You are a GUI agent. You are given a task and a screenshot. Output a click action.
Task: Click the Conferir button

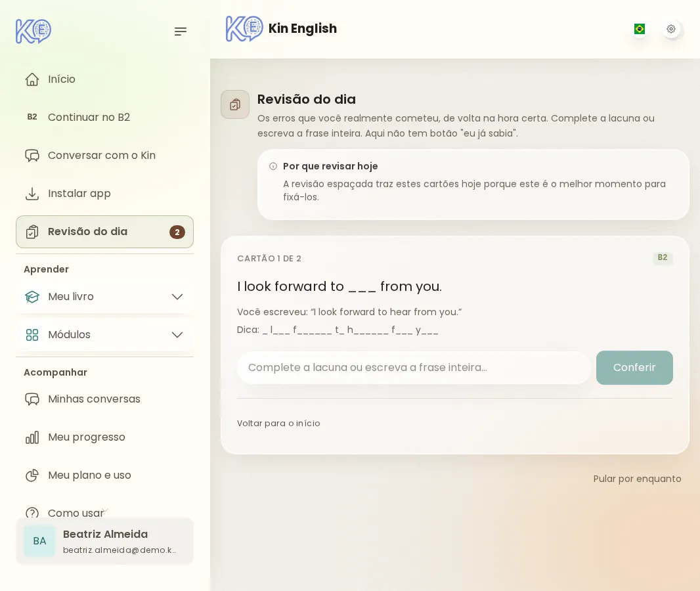pos(634,368)
